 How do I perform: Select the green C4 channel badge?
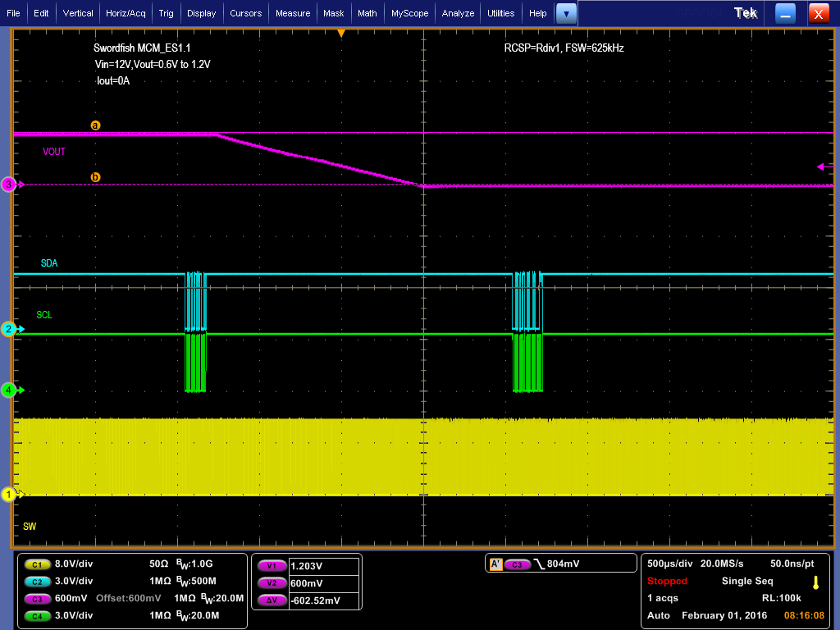point(36,615)
